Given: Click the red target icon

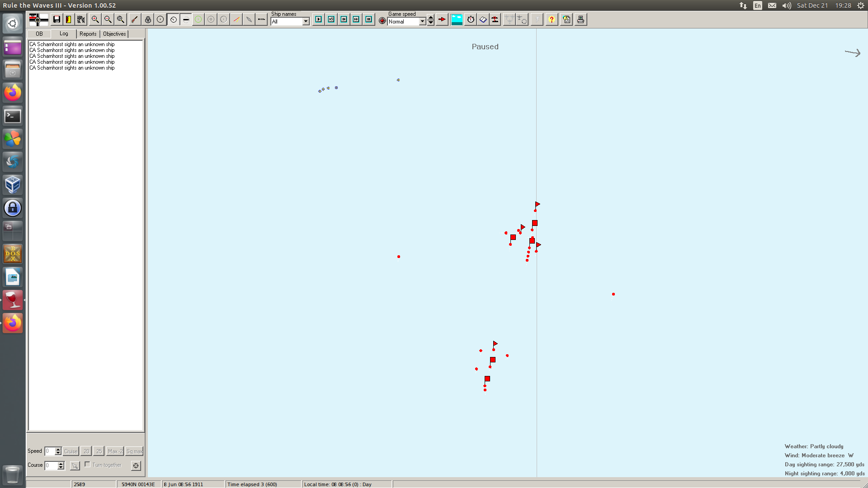Looking at the screenshot, I should tap(382, 21).
